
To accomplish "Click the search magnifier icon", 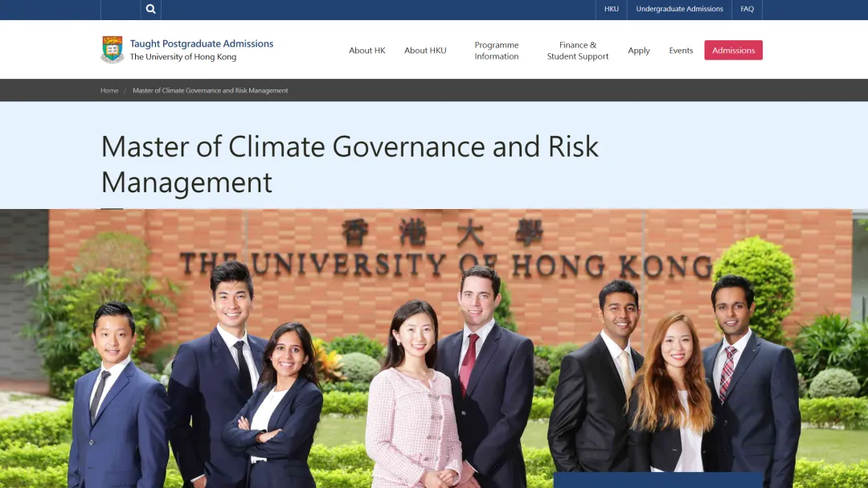I will click(150, 10).
